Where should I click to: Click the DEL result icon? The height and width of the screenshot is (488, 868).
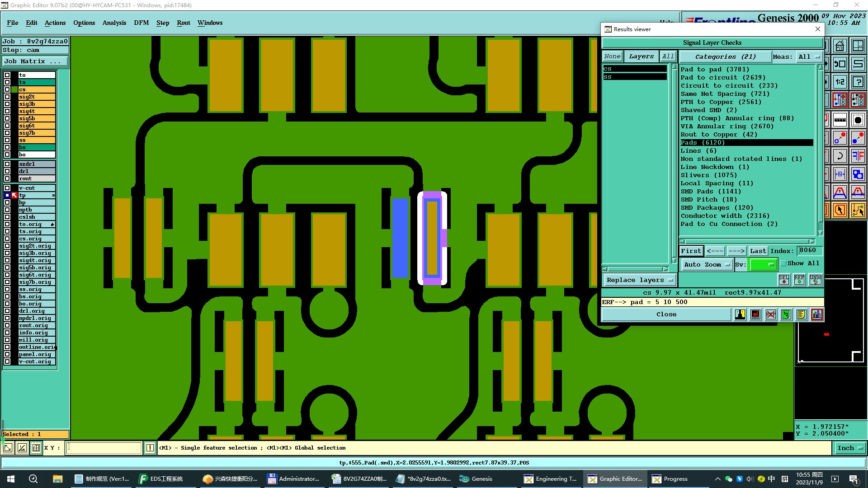tap(784, 280)
